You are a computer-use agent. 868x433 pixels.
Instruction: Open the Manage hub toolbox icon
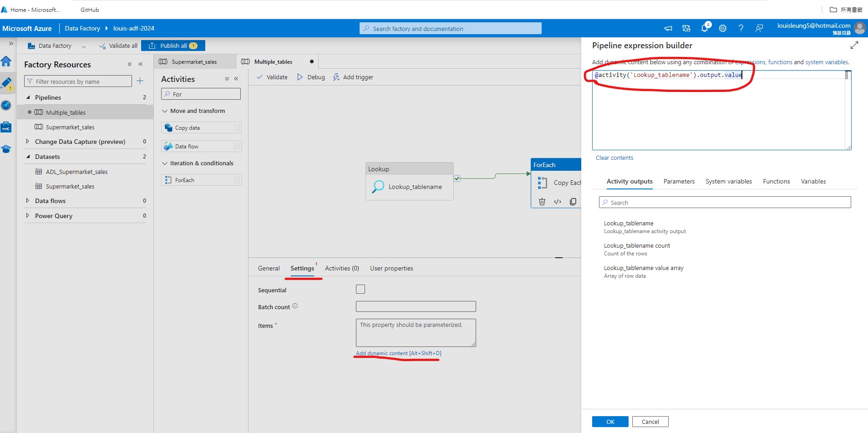tap(7, 127)
